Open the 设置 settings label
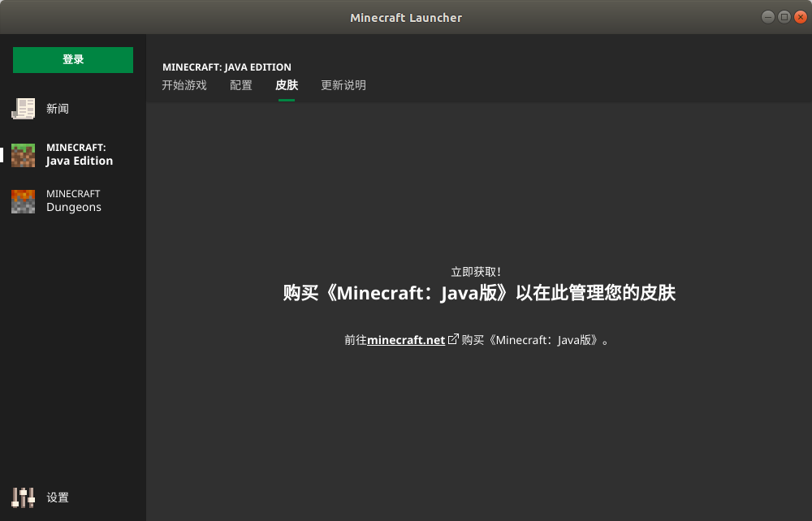812x521 pixels. (58, 497)
